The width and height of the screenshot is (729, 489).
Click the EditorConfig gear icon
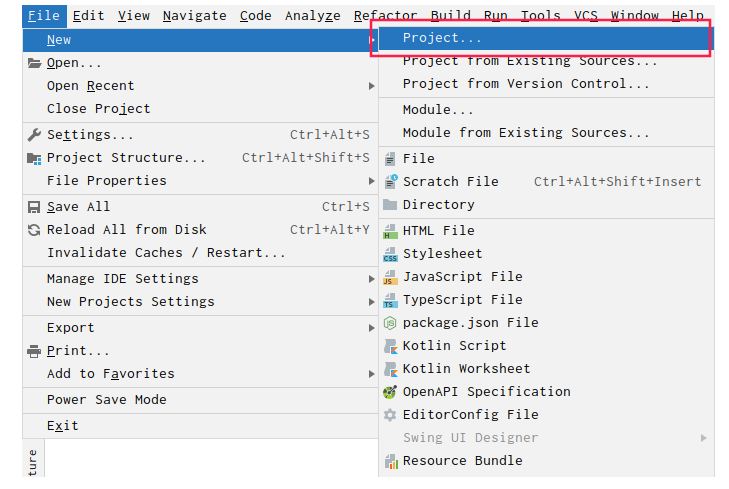tap(390, 415)
